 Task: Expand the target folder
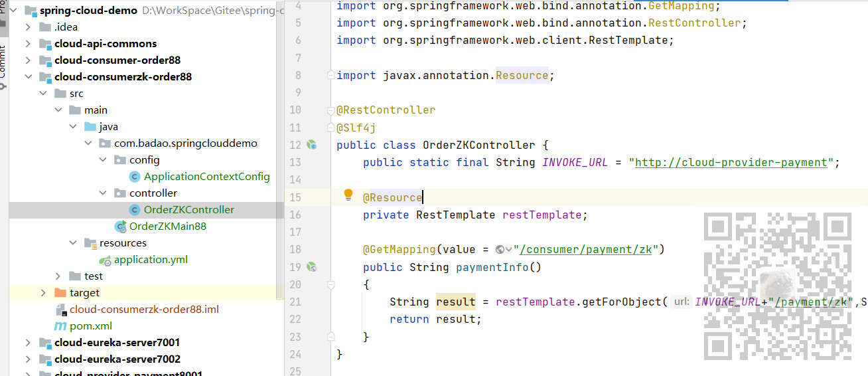(x=42, y=293)
